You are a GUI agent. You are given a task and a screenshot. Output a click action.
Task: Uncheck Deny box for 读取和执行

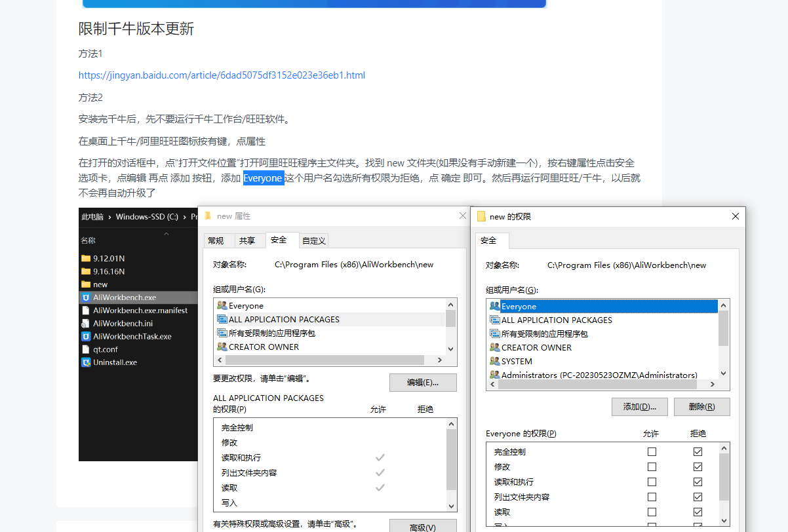point(698,482)
